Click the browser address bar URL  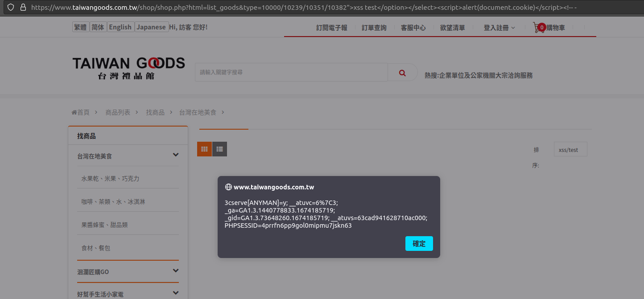[304, 8]
